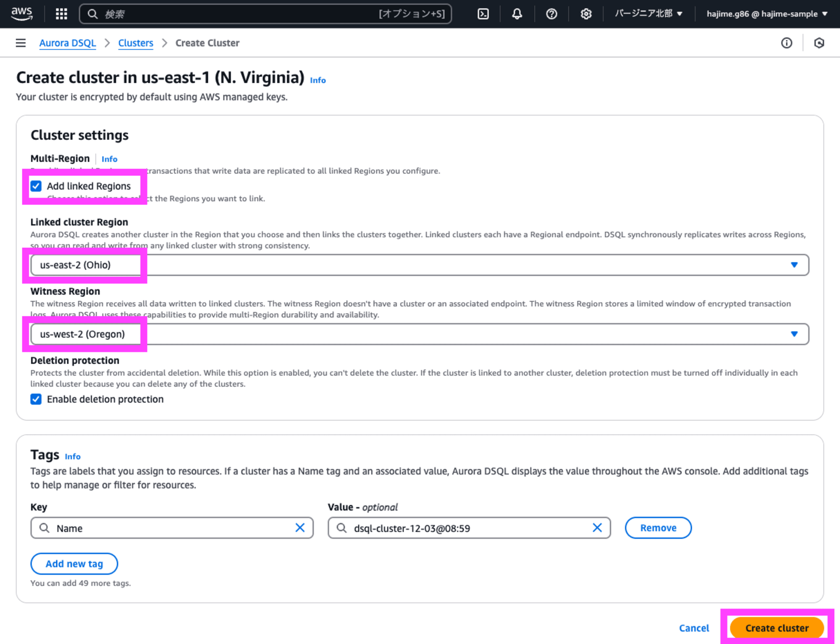Click the Linked cluster Region label

[79, 222]
